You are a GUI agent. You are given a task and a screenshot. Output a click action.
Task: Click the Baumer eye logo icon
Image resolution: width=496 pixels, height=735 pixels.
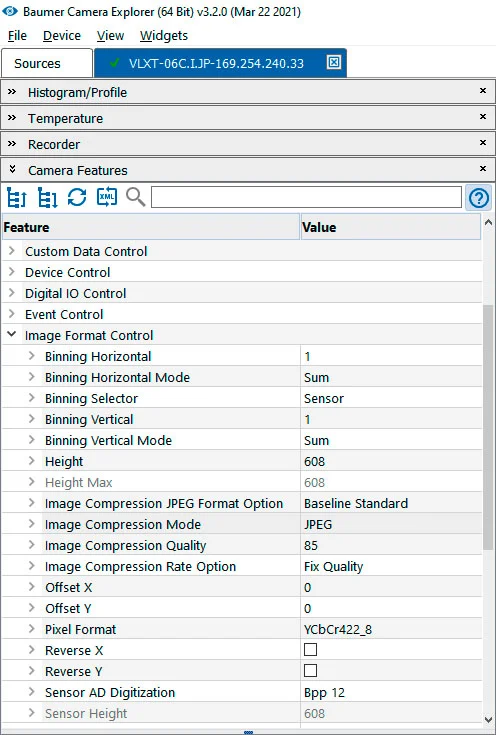tap(10, 11)
